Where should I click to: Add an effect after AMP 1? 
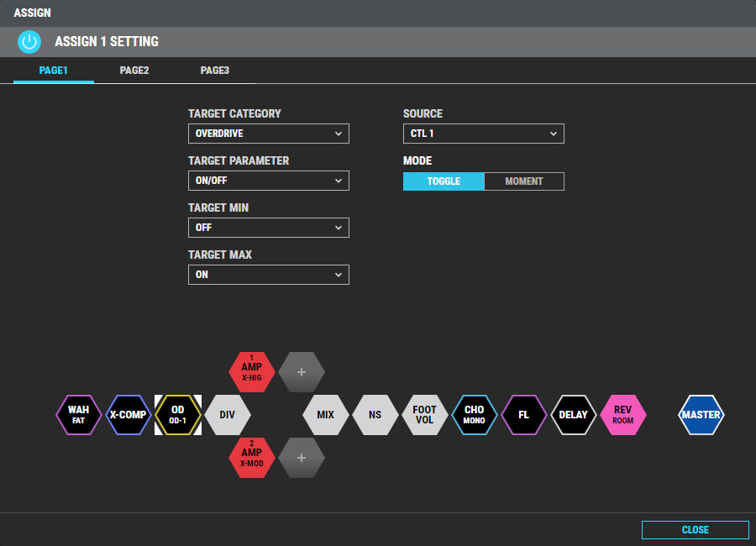pos(302,372)
